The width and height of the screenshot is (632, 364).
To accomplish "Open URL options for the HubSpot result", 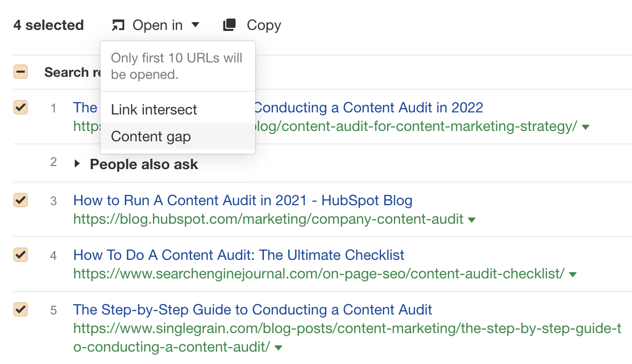I will click(x=471, y=220).
